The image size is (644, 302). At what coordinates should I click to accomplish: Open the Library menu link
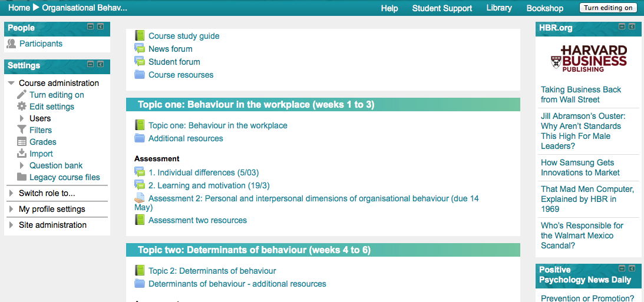[499, 8]
